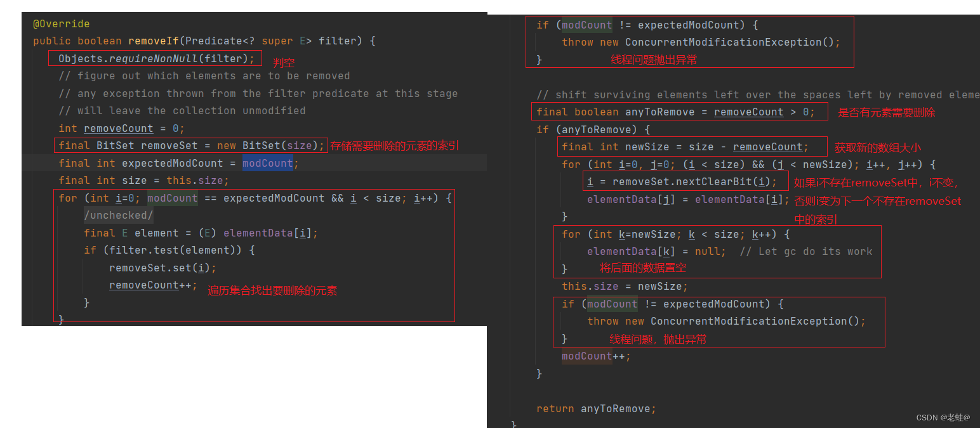Viewport: 980px width, 428px height.
Task: Click comment 'any exception thrown from the filter predicate'
Action: click(258, 93)
